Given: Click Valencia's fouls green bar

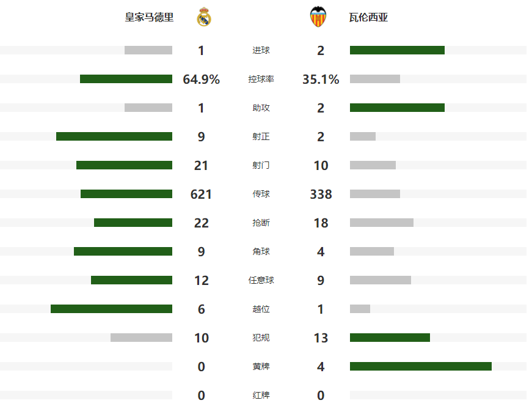Looking at the screenshot, I should [390, 338].
